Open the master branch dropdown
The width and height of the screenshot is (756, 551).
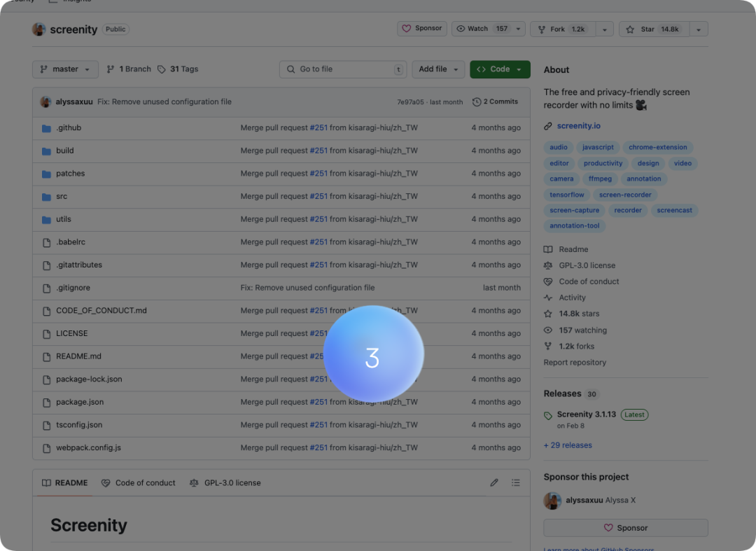pos(65,69)
